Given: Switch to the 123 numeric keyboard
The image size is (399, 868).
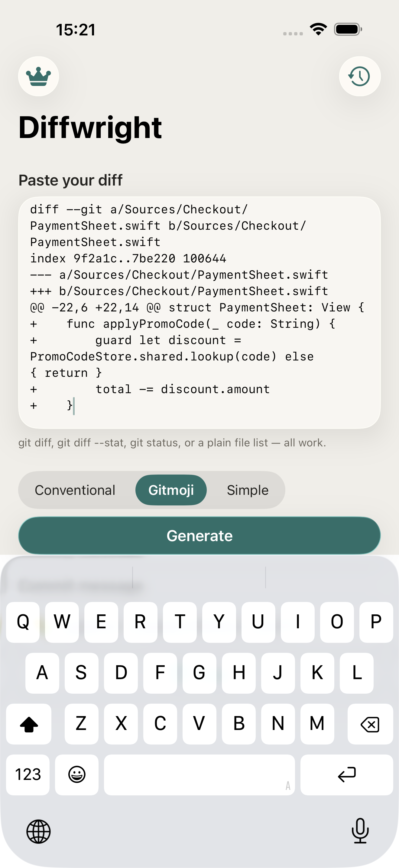Looking at the screenshot, I should coord(28,775).
